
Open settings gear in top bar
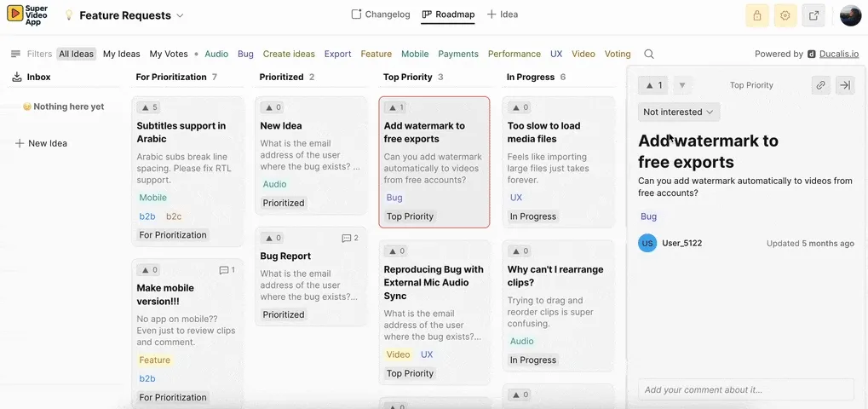pyautogui.click(x=785, y=15)
